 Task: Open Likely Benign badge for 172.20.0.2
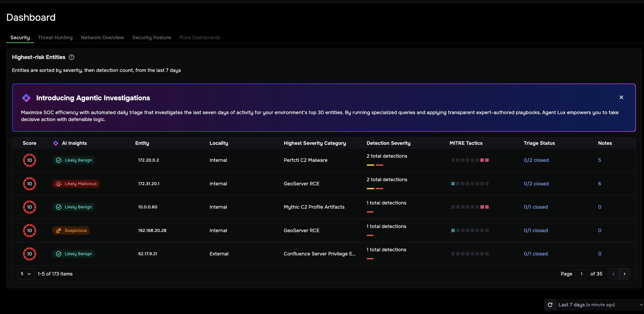pyautogui.click(x=74, y=160)
